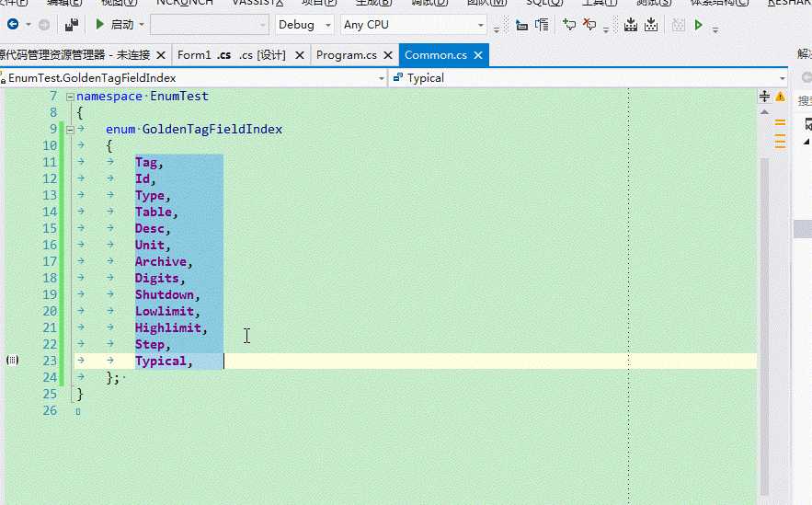Click the vertical scrollbar up arrow
The width and height of the screenshot is (812, 505).
tap(764, 112)
